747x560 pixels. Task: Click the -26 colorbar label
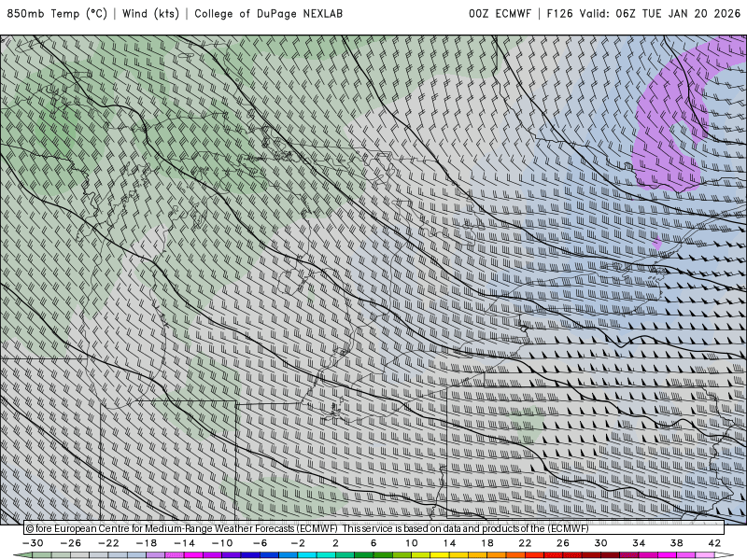[71, 543]
